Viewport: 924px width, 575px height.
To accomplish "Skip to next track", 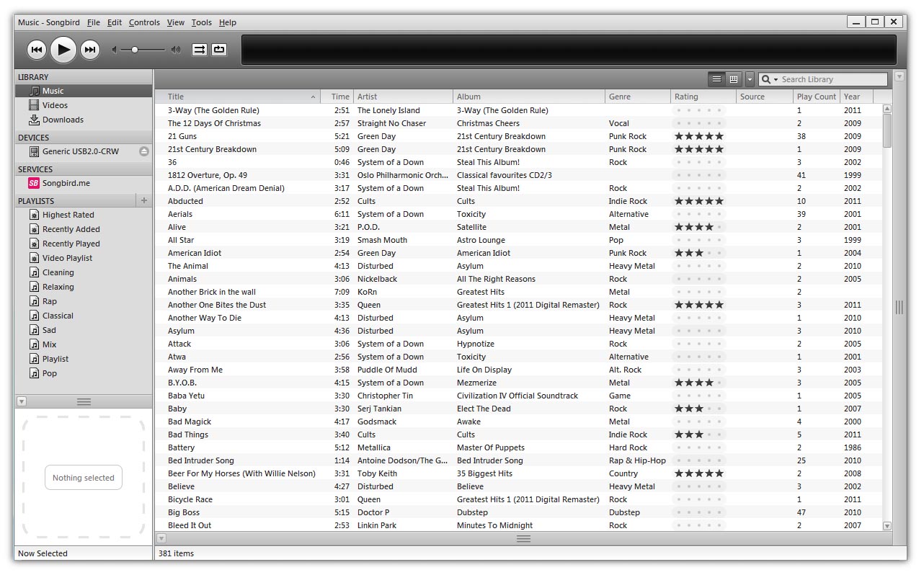I will click(x=90, y=50).
